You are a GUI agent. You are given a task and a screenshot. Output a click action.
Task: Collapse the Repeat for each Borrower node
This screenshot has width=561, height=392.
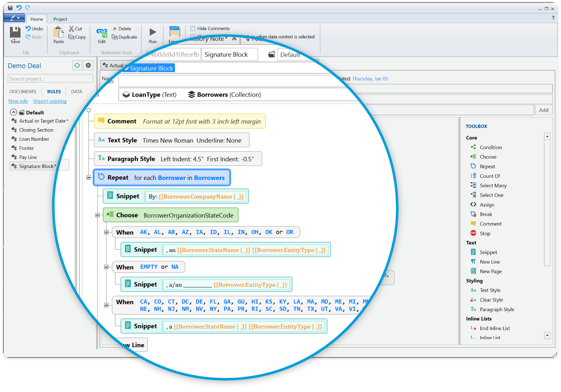tap(89, 177)
